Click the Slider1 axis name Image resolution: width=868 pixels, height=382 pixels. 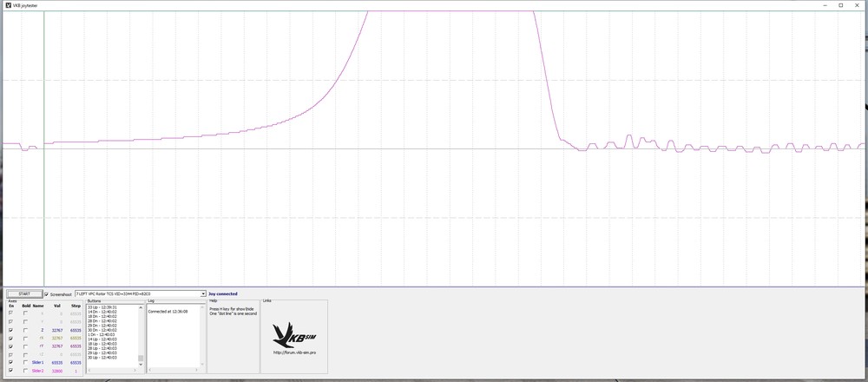pos(37,363)
